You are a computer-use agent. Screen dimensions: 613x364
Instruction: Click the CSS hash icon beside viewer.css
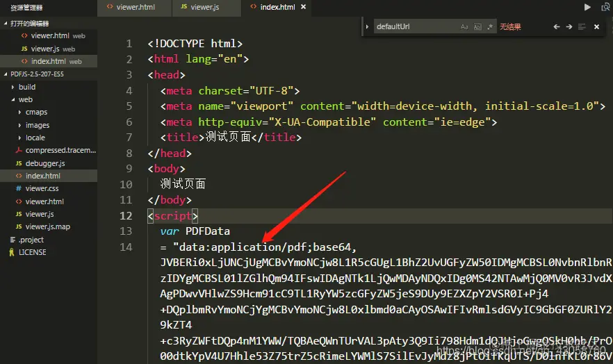(18, 188)
